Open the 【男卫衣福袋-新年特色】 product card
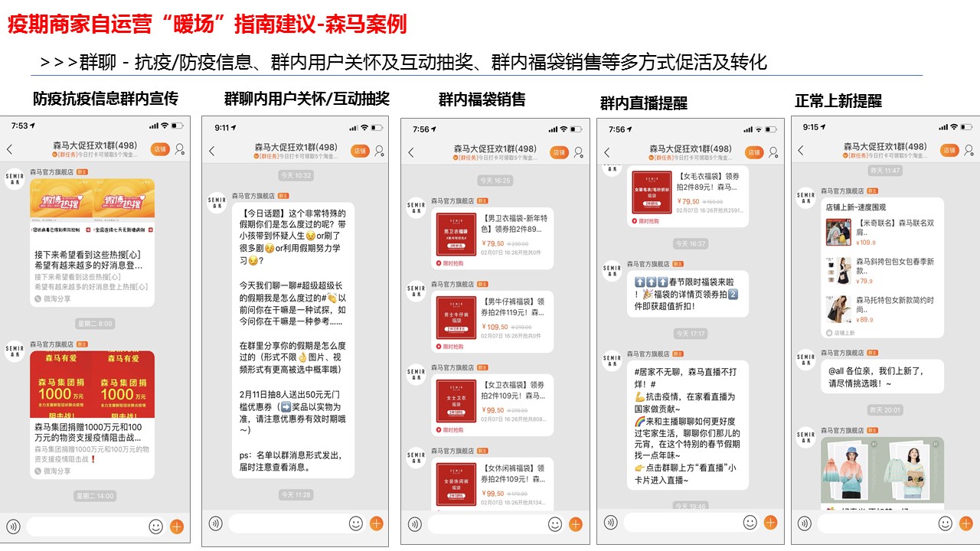 click(492, 238)
